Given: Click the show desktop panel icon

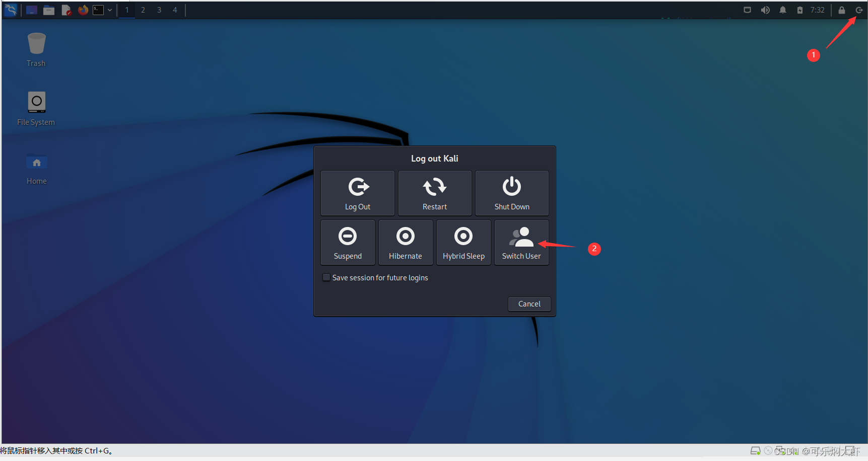Looking at the screenshot, I should (32, 10).
